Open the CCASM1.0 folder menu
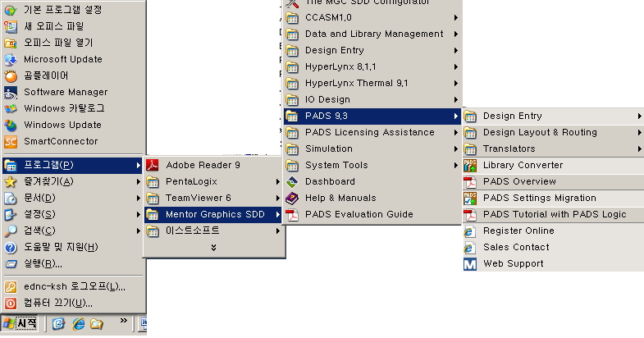 (x=372, y=18)
